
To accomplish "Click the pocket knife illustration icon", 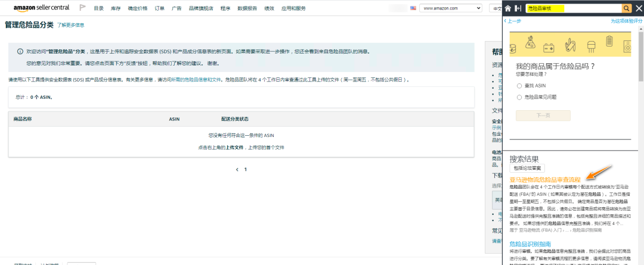I will (x=569, y=44).
